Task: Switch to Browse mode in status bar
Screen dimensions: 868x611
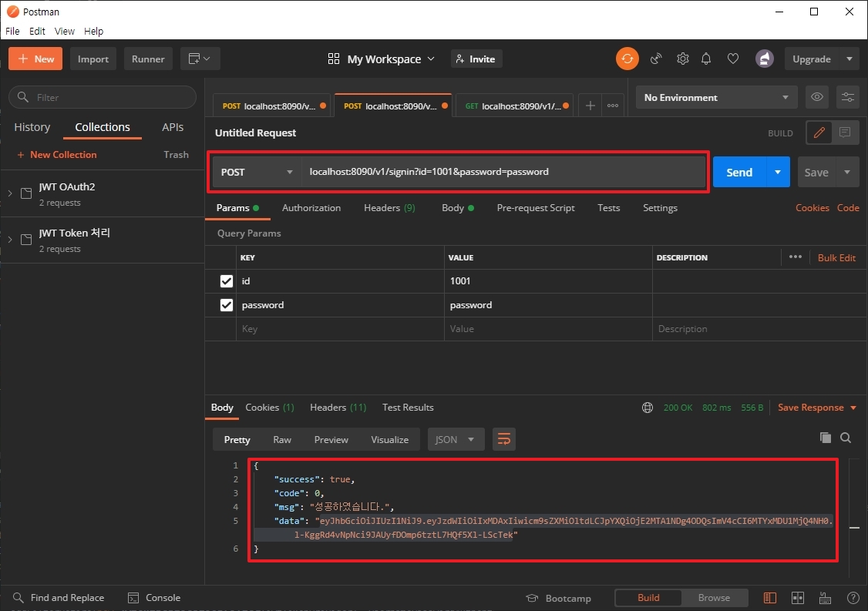Action: click(x=714, y=598)
